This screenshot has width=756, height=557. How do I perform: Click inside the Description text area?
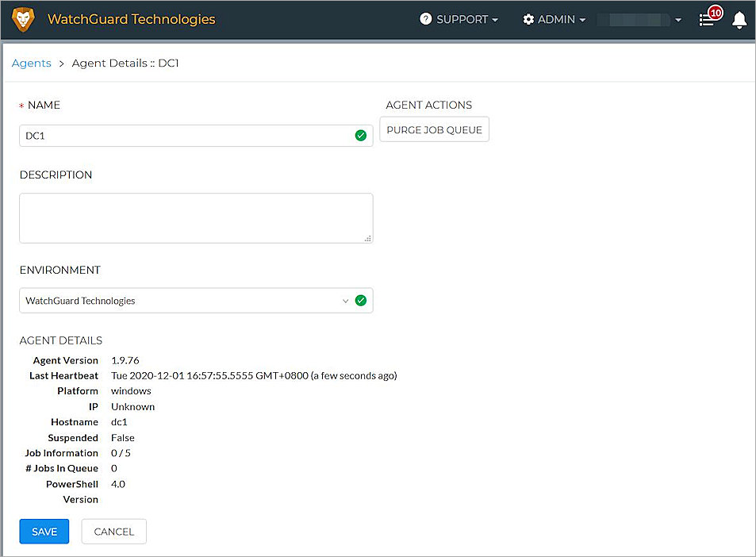196,217
